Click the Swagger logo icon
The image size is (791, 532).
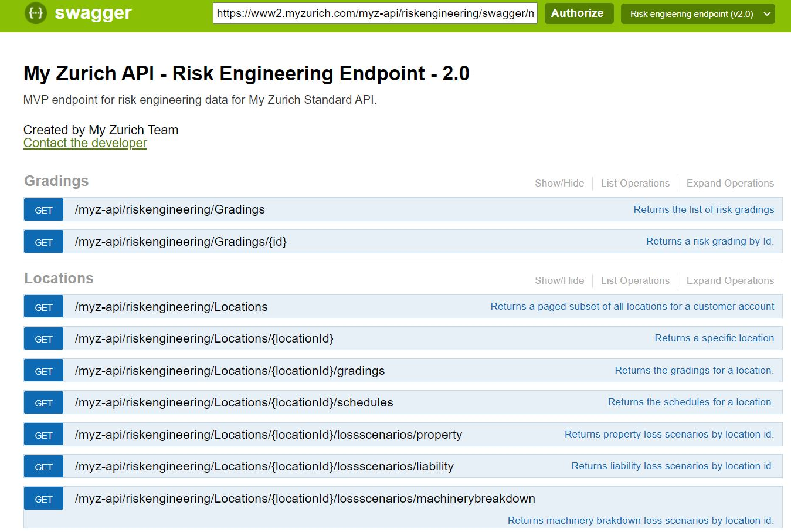pos(35,13)
